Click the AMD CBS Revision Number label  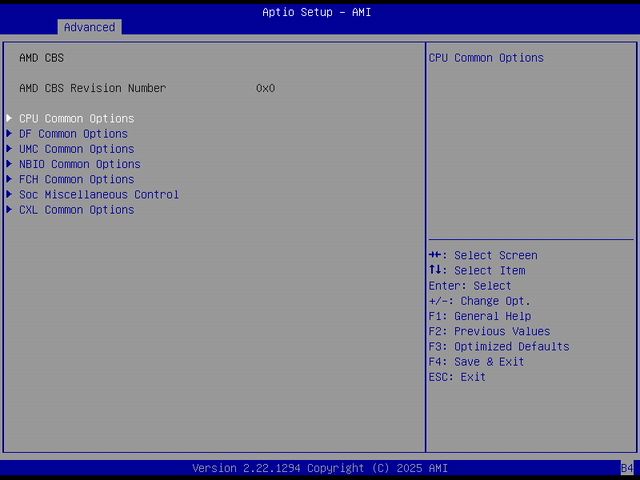93,88
